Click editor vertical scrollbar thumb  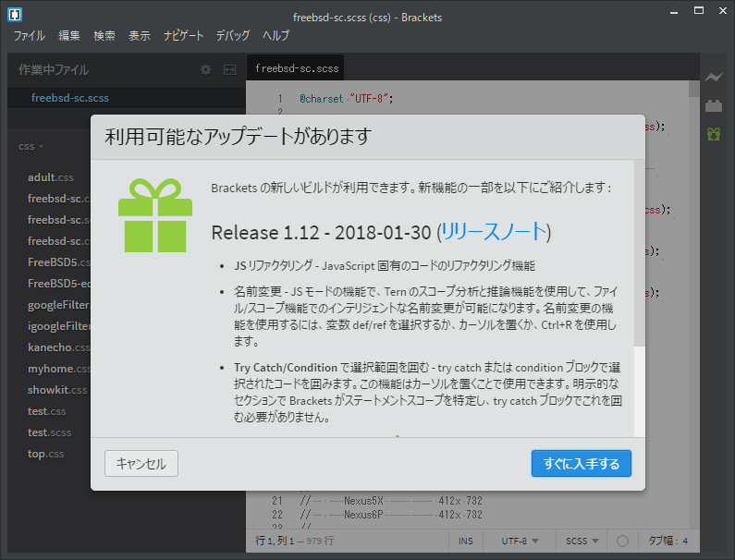693,89
